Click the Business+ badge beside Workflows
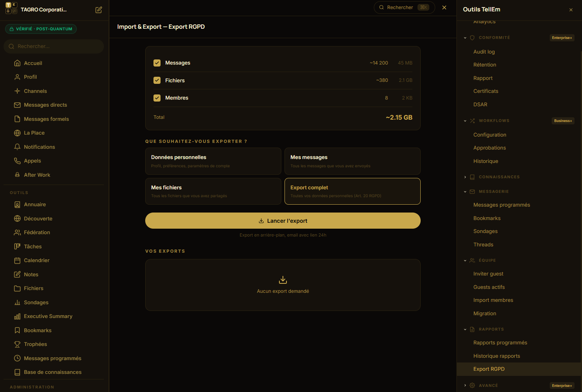582x392 pixels. click(x=563, y=121)
